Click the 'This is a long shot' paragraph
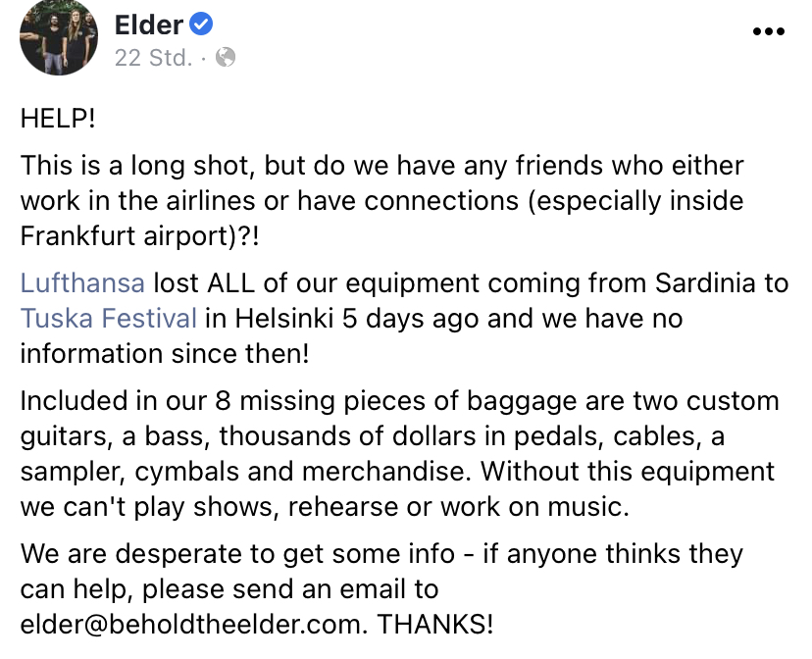812x659 pixels. click(x=382, y=201)
